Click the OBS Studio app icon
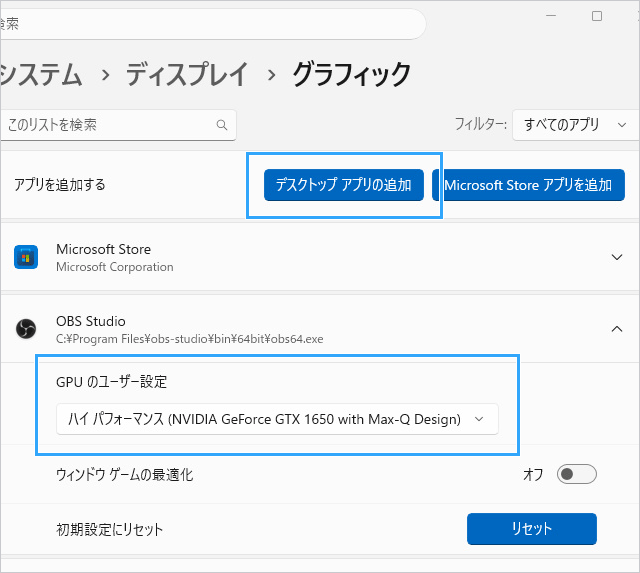Screen dimensions: 640x573 tap(26, 329)
